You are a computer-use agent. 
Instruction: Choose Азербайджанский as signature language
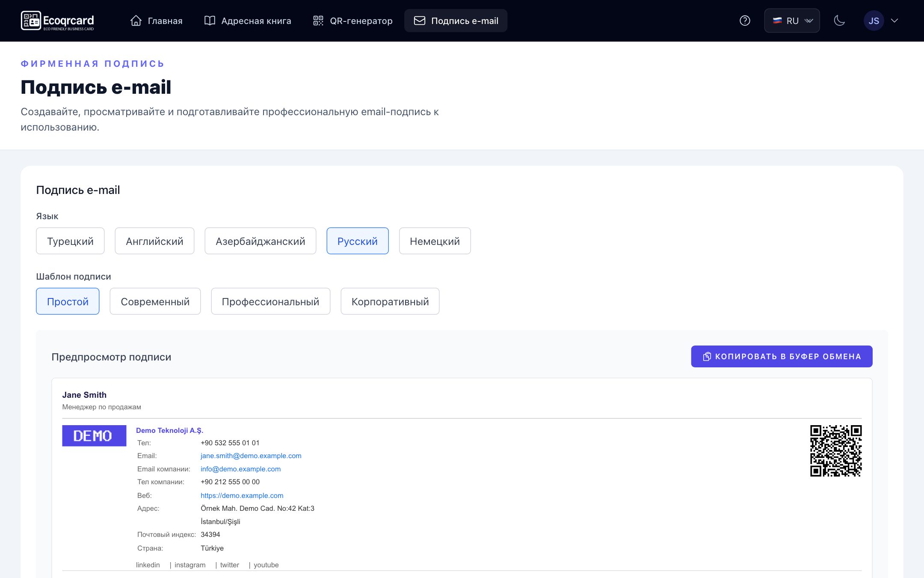coord(261,241)
